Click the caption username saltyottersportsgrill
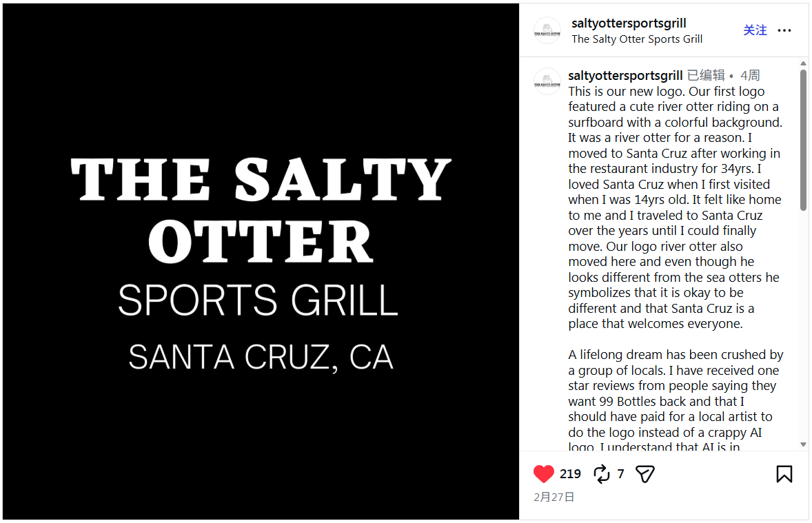Image resolution: width=812 pixels, height=523 pixels. point(625,76)
